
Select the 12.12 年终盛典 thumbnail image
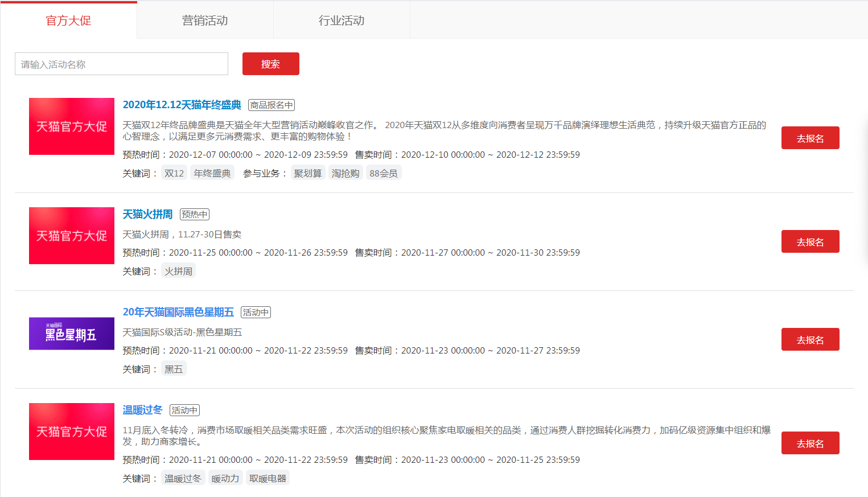tap(72, 126)
